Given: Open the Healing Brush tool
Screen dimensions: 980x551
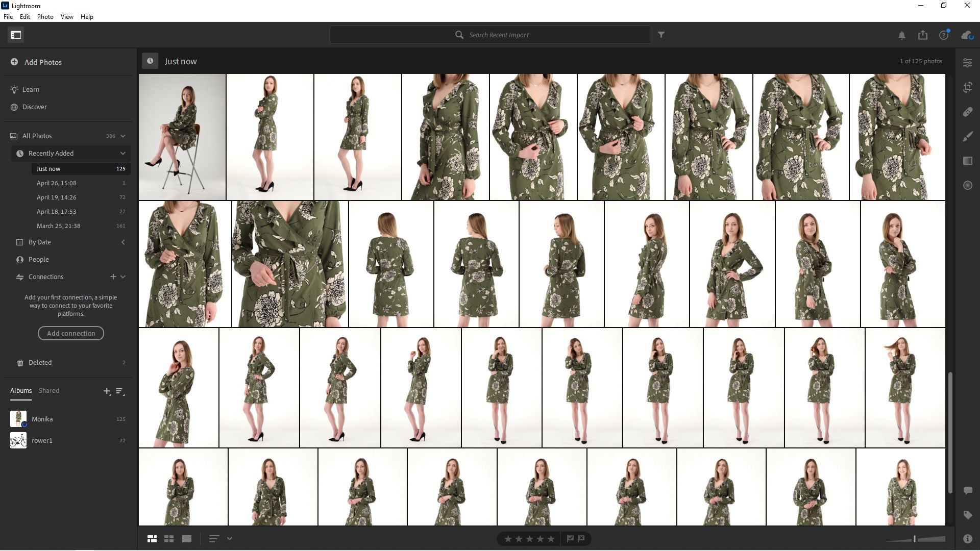Looking at the screenshot, I should [x=968, y=112].
